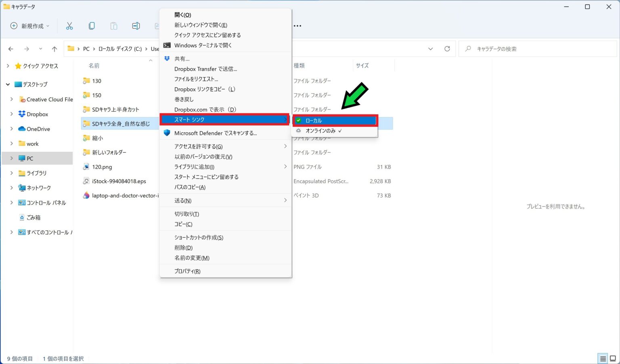The width and height of the screenshot is (620, 364).
Task: Open Windows Terminal from the context menu icon
Action: click(x=167, y=45)
